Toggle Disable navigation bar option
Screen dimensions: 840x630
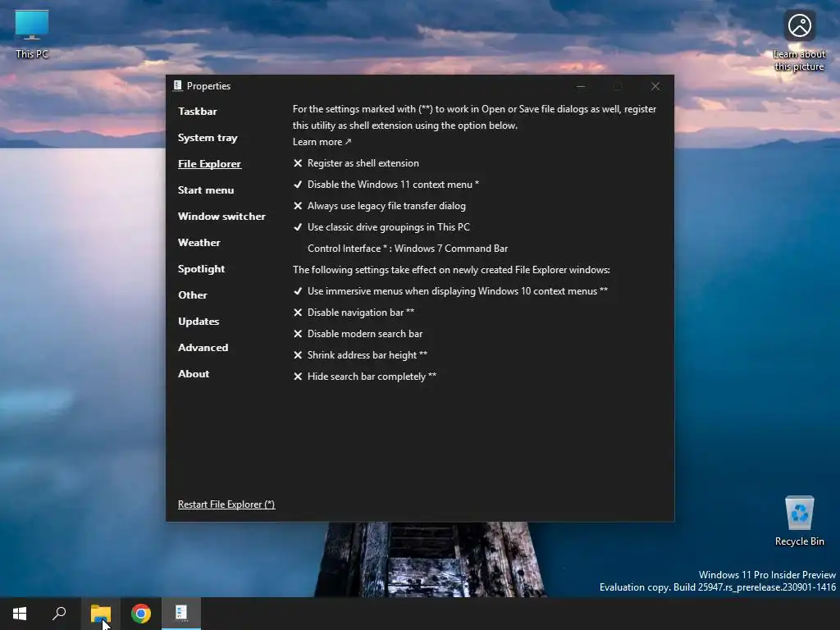click(354, 313)
